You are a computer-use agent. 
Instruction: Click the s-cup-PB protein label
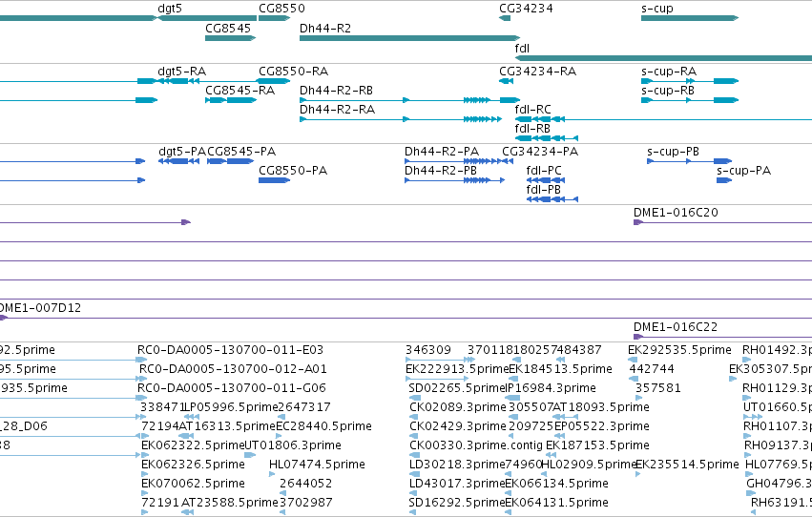(673, 152)
